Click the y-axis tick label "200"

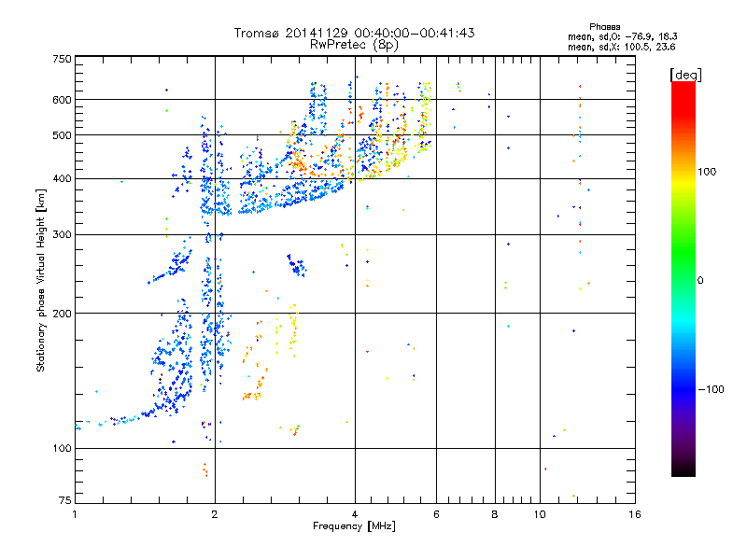point(62,314)
